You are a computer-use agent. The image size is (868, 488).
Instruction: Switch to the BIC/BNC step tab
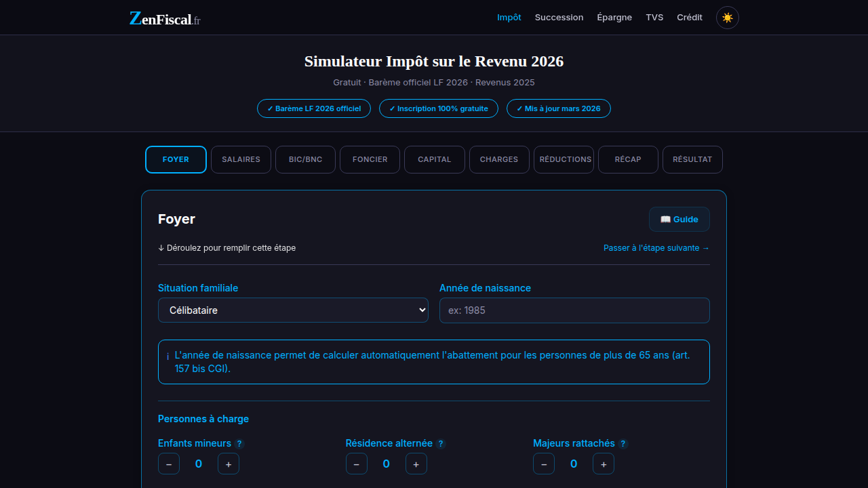coord(305,160)
